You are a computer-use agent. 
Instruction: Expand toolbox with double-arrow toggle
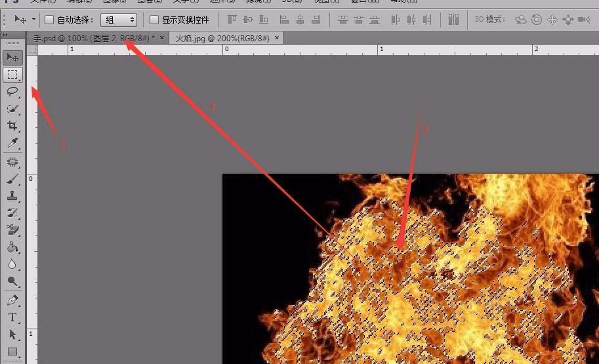point(5,35)
